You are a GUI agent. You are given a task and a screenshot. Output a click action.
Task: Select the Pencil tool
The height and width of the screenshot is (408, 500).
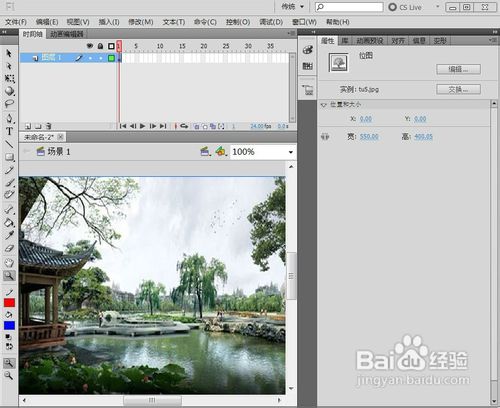(x=9, y=170)
